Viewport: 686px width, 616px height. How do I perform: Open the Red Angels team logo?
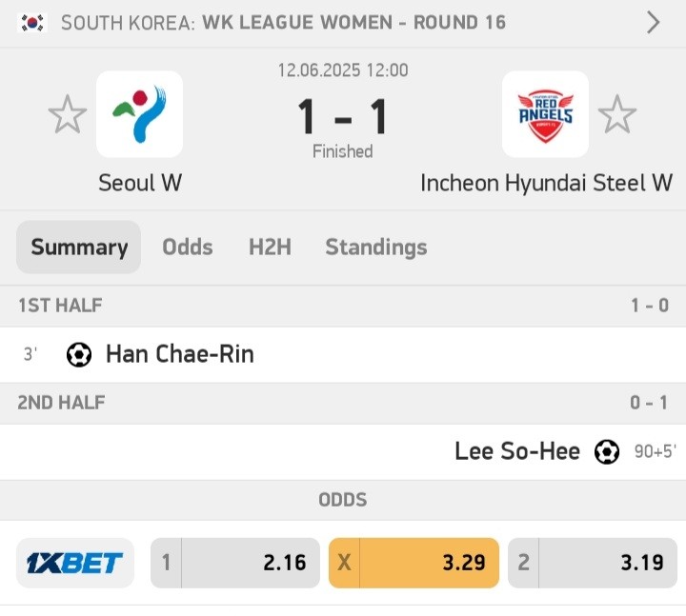(545, 114)
